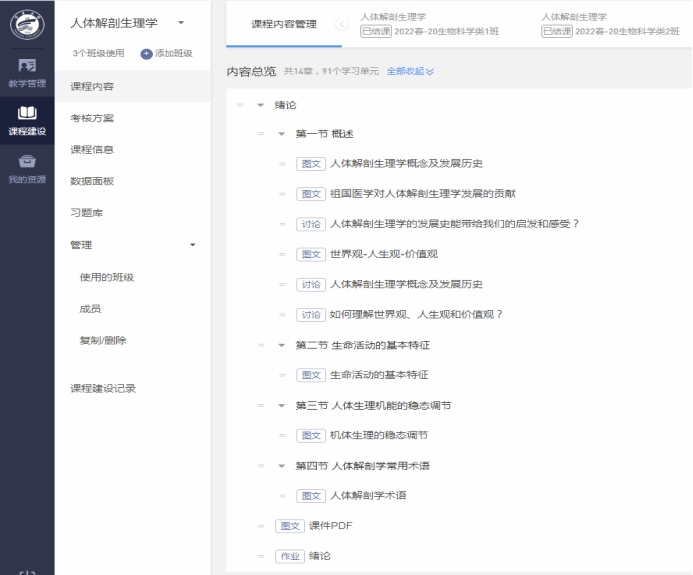Image resolution: width=693 pixels, height=575 pixels.
Task: Switch to the 课程内容管理 tab
Action: click(x=284, y=24)
